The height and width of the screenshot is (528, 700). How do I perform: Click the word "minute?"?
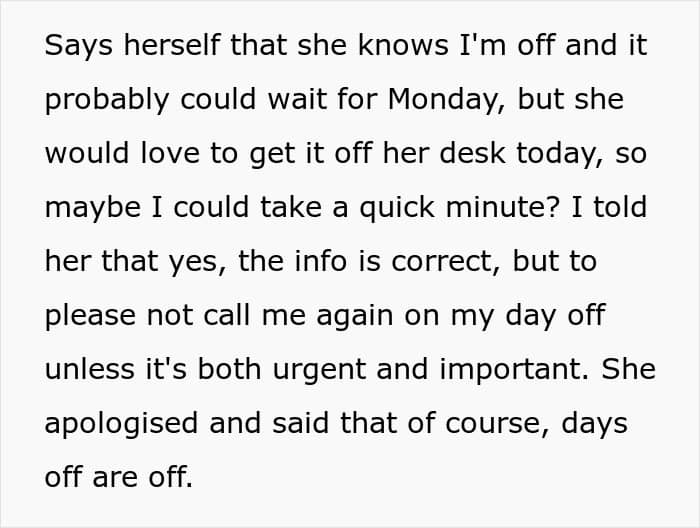[502, 207]
